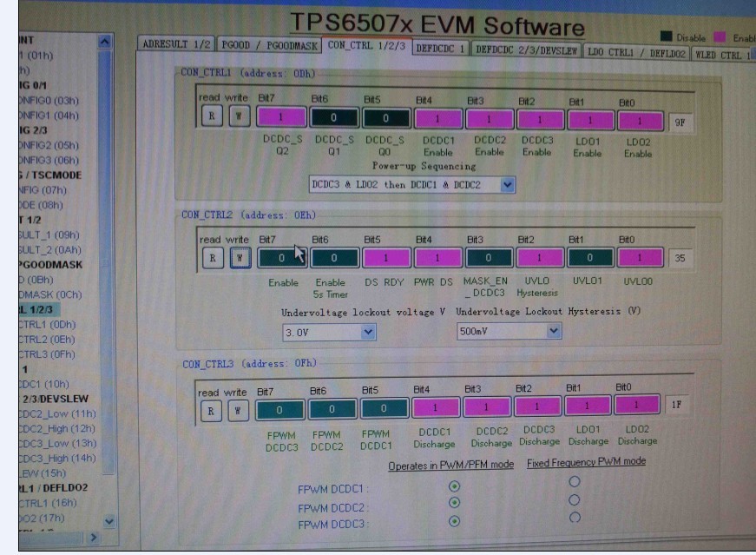
Task: Select DC2_Low (11h) in register tree
Action: click(58, 413)
